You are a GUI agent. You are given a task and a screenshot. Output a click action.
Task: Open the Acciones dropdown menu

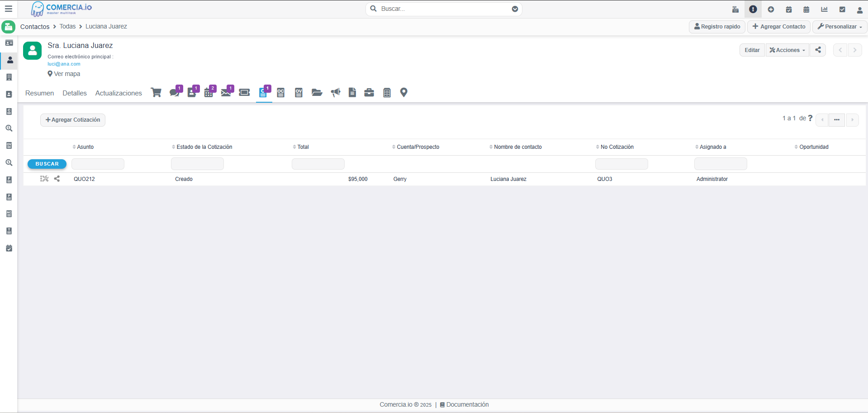tap(787, 50)
